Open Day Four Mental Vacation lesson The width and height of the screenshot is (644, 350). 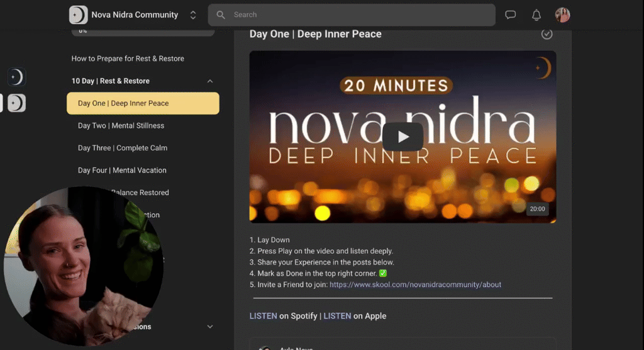coord(122,170)
